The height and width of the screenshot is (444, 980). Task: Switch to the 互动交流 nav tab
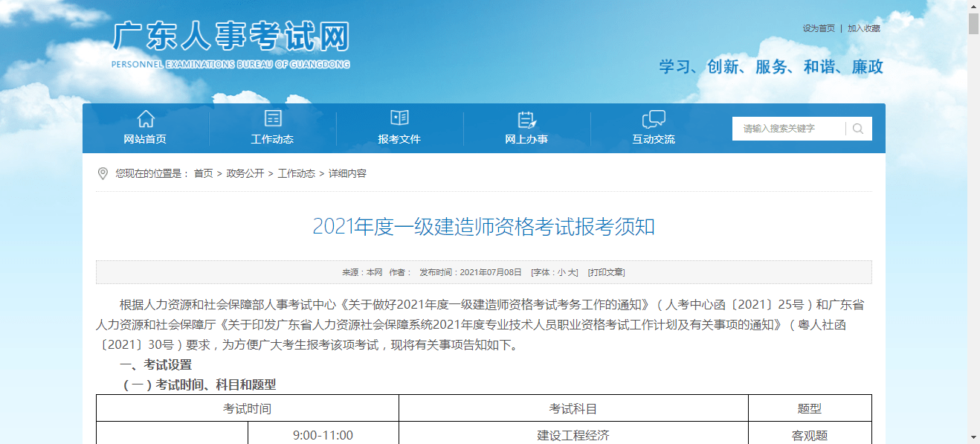coord(654,138)
